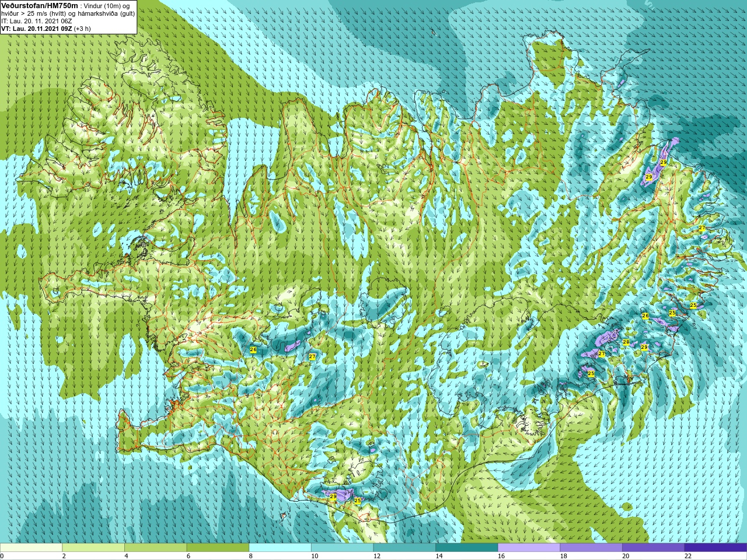747x560 pixels.
Task: Click the 'Vindur (10m) og' legend text
Action: coord(107,6)
